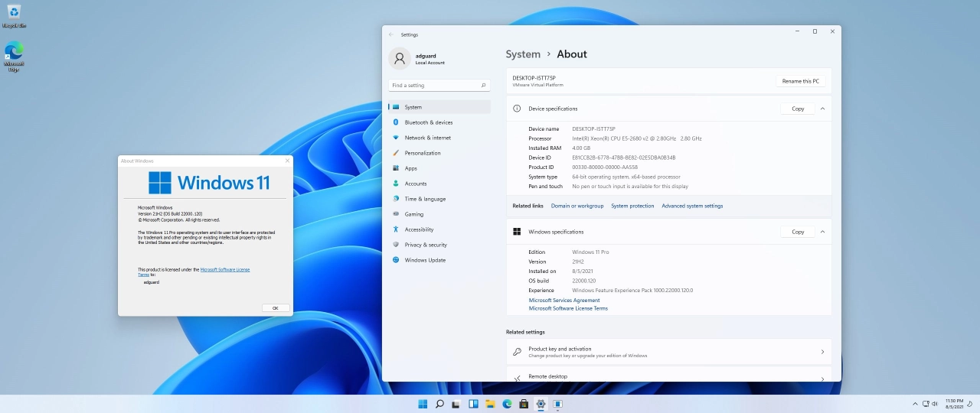The image size is (980, 413).
Task: Click the Windows specifications logo icon
Action: [517, 232]
